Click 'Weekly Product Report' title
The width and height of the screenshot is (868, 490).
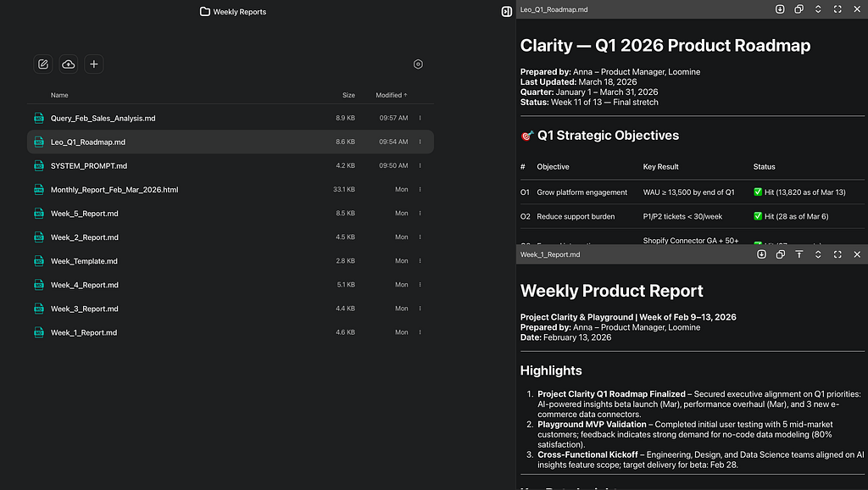[x=612, y=291]
